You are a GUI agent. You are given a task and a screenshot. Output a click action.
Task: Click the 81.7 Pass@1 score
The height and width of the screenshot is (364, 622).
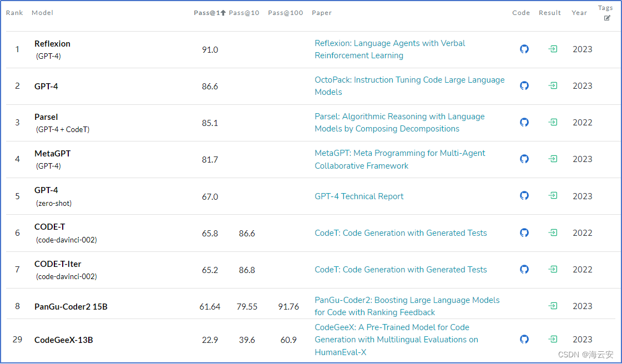click(x=210, y=159)
